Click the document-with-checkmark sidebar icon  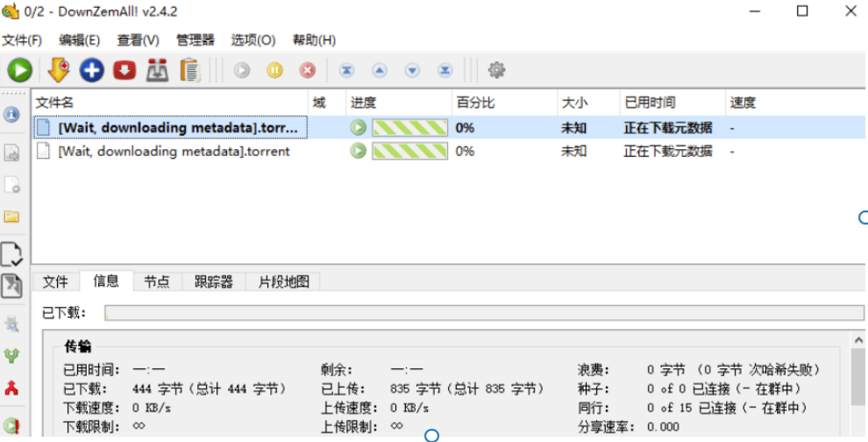(11, 254)
